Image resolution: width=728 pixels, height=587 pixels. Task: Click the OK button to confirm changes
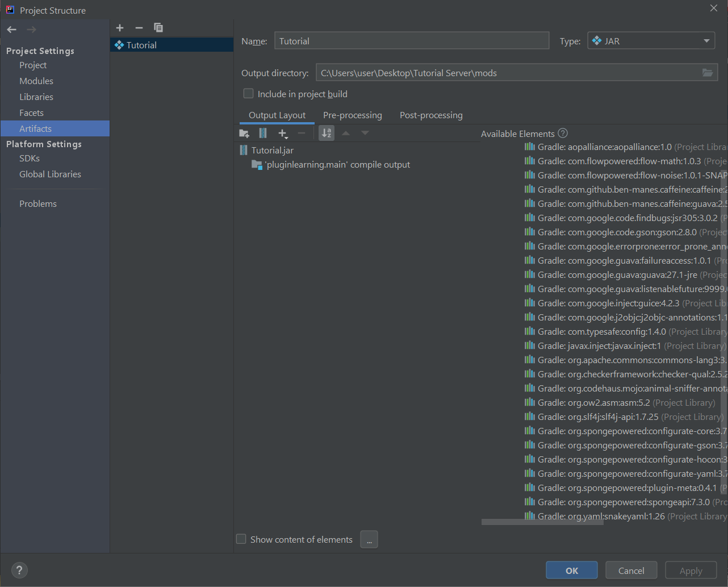[571, 570]
